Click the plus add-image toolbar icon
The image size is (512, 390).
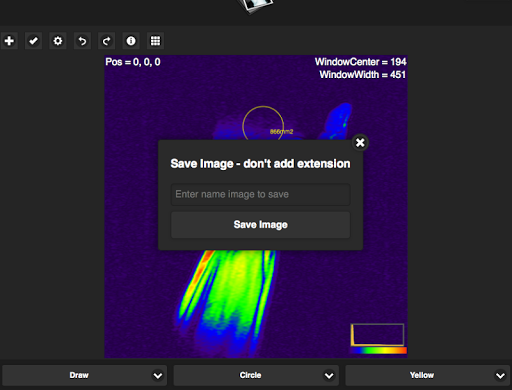click(9, 41)
